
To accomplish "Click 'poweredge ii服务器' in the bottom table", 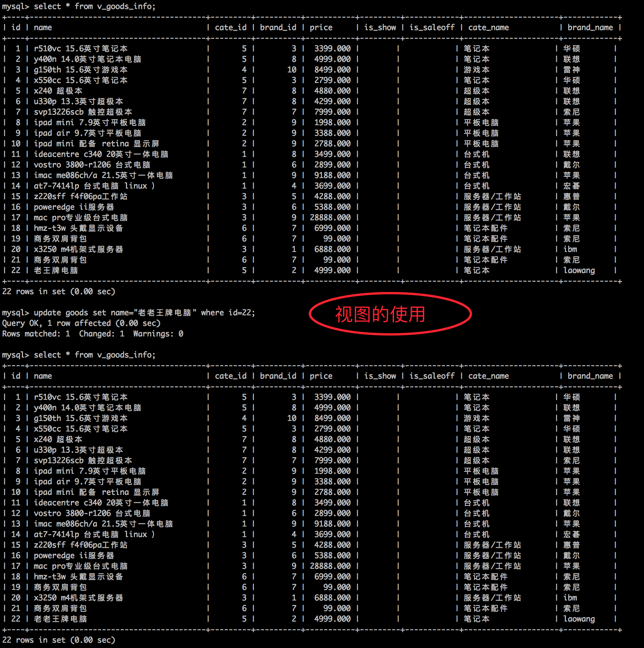I will coord(74,556).
